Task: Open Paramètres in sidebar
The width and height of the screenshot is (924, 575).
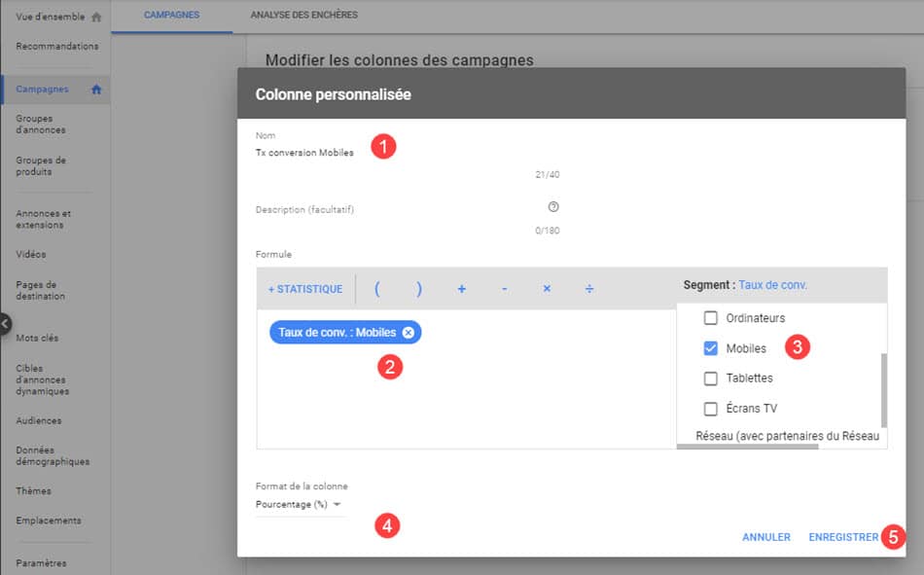Action: coord(41,563)
